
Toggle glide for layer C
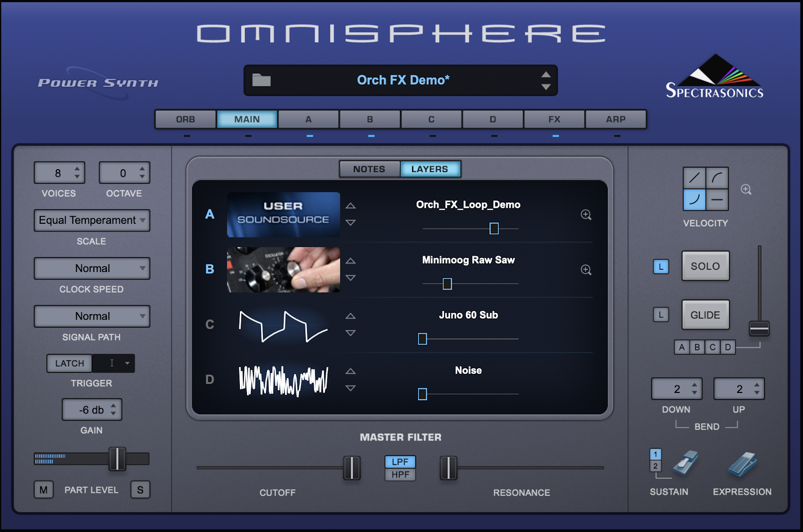[713, 347]
